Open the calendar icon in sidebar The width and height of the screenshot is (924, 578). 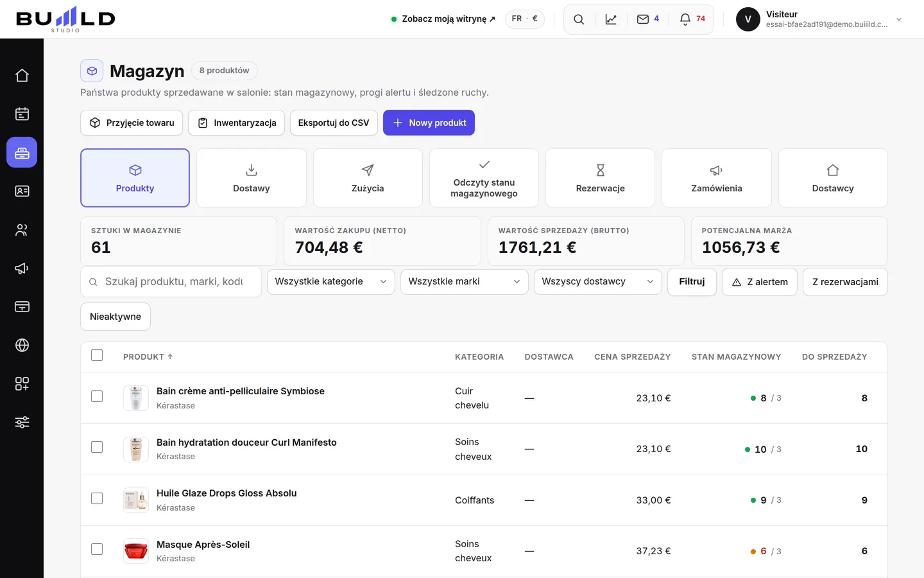22,114
